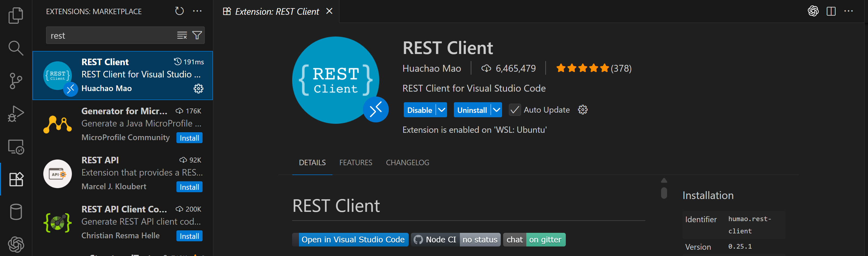Click the extensions search input field
Image resolution: width=868 pixels, height=256 pixels.
click(x=111, y=35)
